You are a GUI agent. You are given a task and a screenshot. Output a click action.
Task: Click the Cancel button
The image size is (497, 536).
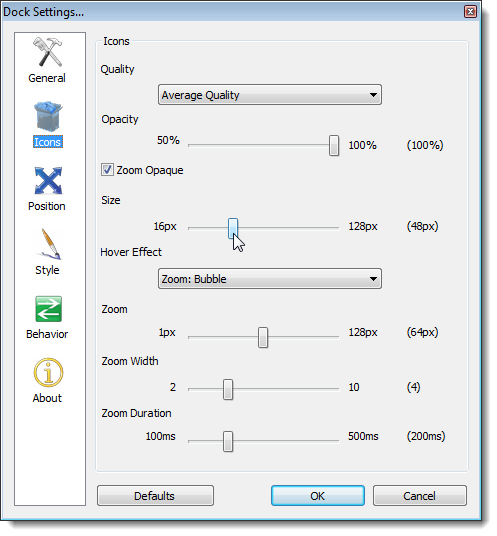coord(420,496)
